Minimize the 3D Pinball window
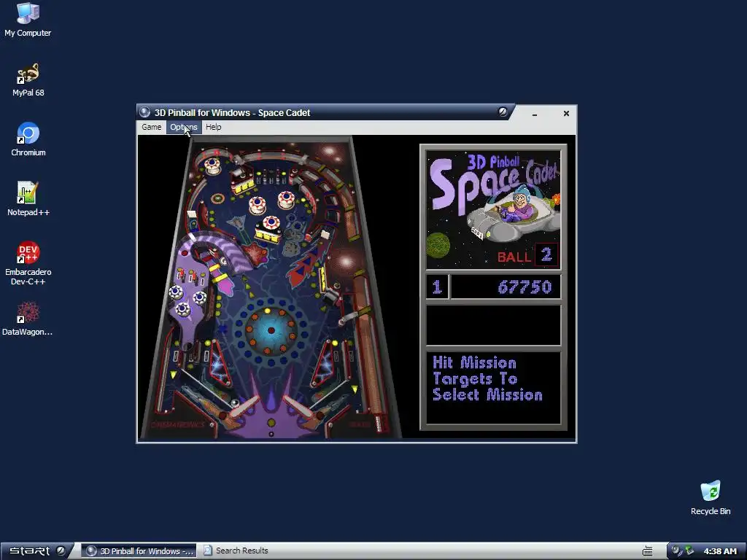The width and height of the screenshot is (747, 560). [x=535, y=114]
